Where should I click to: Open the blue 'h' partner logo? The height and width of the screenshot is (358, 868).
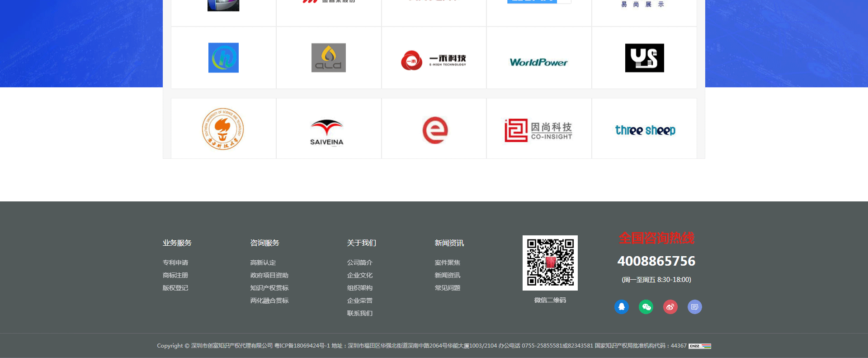pos(223,58)
